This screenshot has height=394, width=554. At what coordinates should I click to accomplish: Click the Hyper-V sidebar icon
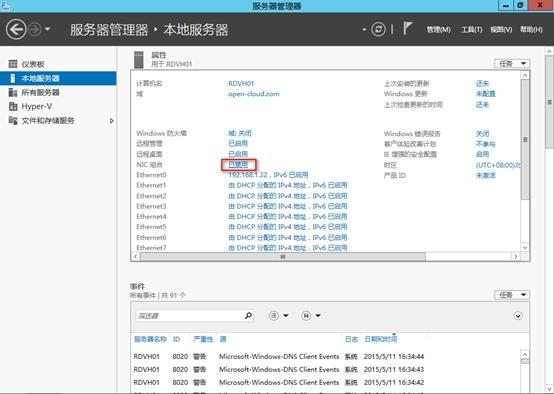pyautogui.click(x=13, y=106)
